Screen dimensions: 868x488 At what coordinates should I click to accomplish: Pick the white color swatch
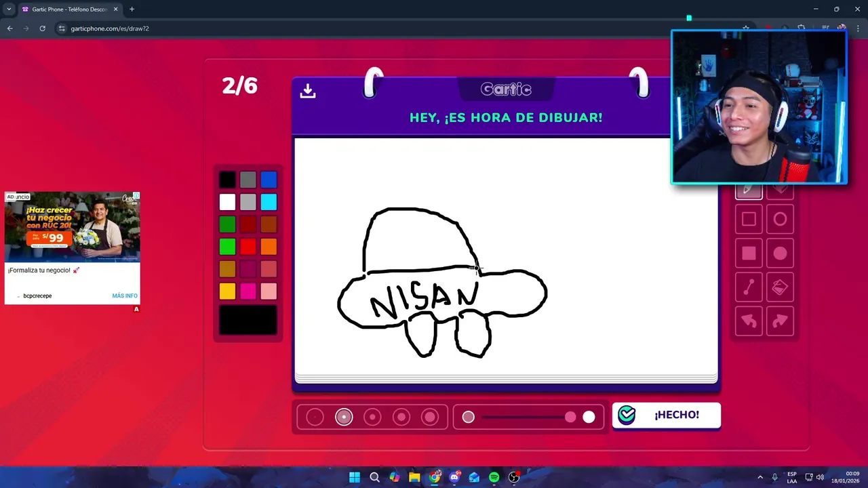point(227,202)
